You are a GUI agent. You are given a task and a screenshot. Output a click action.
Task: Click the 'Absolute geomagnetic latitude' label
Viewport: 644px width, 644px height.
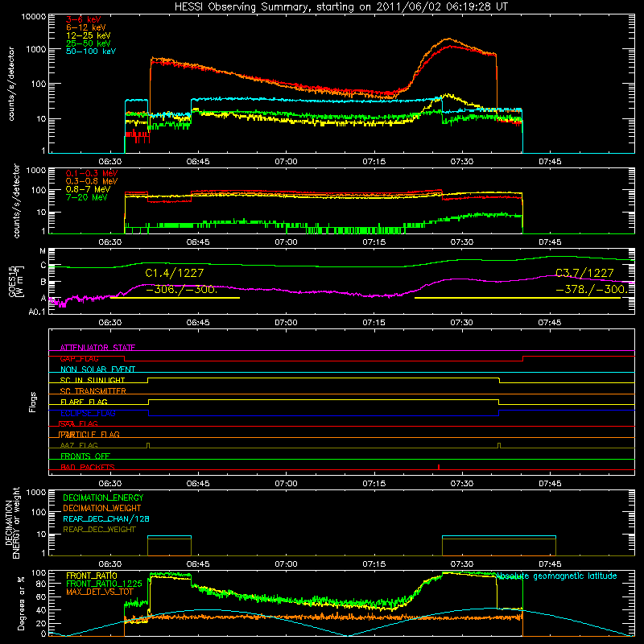[x=557, y=576]
